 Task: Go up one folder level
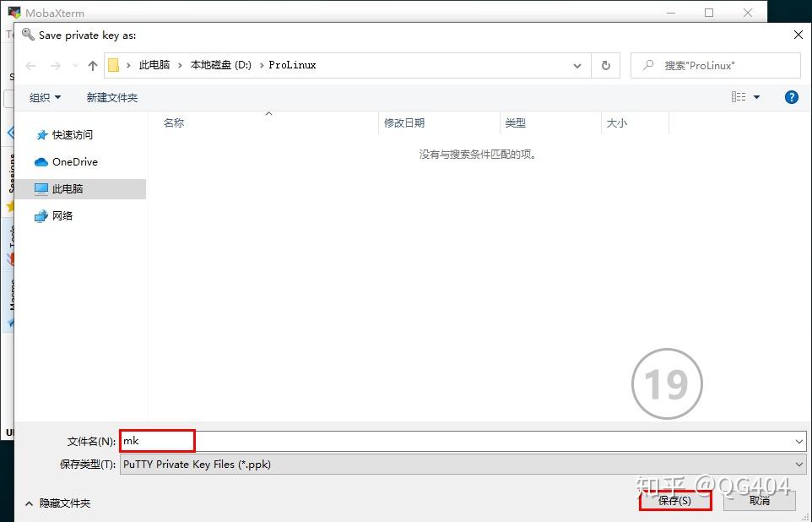93,66
